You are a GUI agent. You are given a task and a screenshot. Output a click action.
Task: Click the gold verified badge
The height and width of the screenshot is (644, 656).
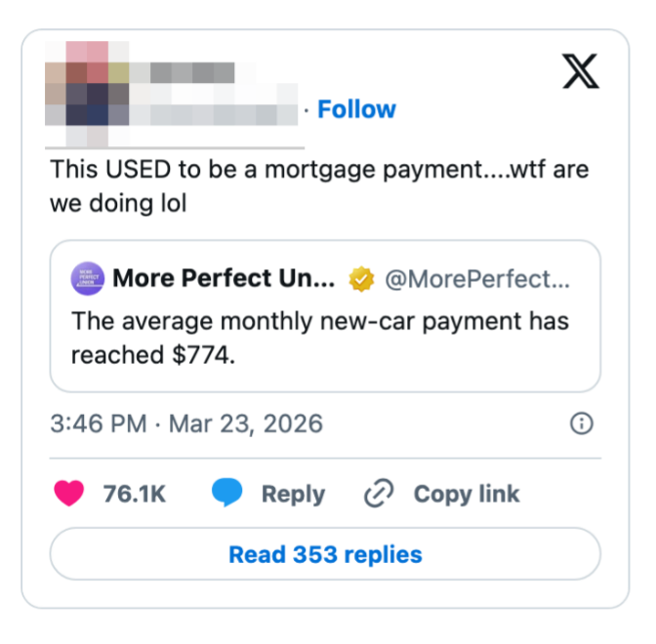click(362, 280)
